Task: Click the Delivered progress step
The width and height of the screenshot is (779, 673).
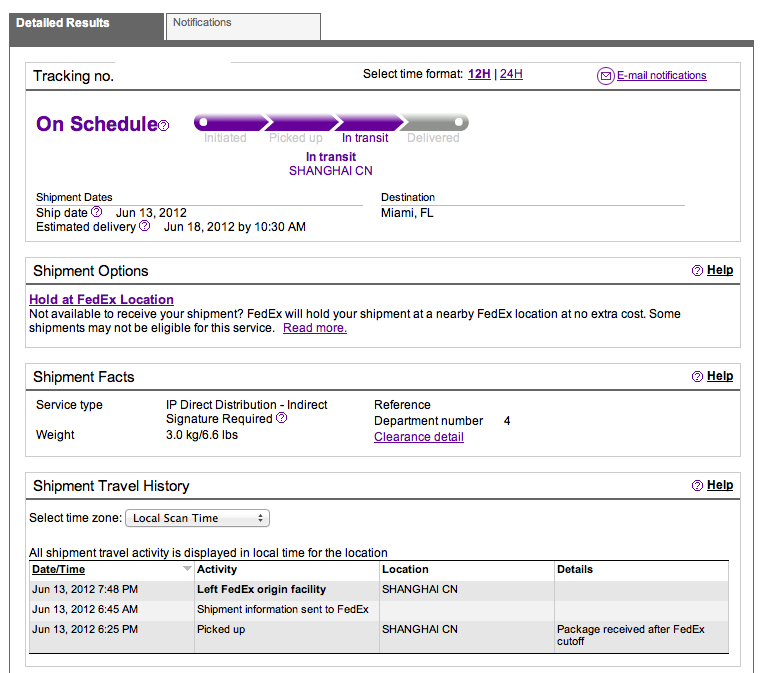Action: pos(433,138)
